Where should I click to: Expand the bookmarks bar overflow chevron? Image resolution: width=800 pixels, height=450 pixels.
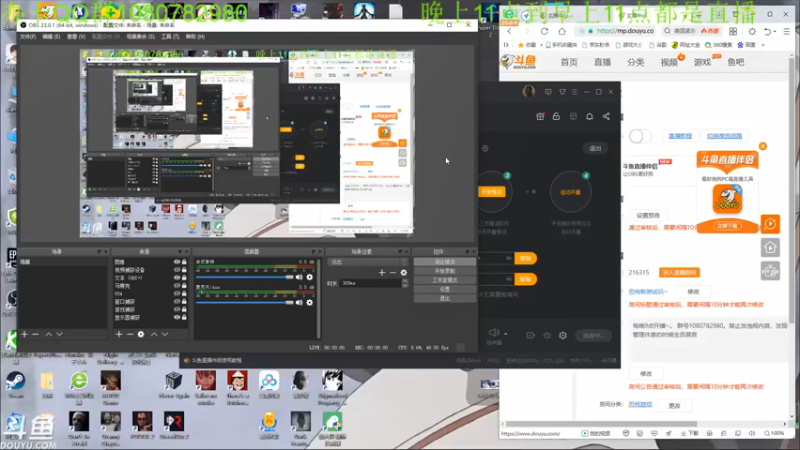(x=763, y=45)
